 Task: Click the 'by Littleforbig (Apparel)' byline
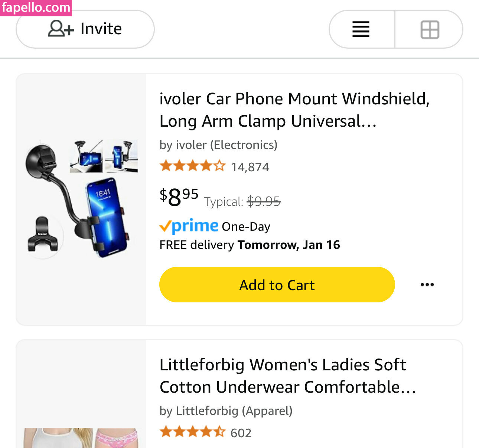coord(226,410)
